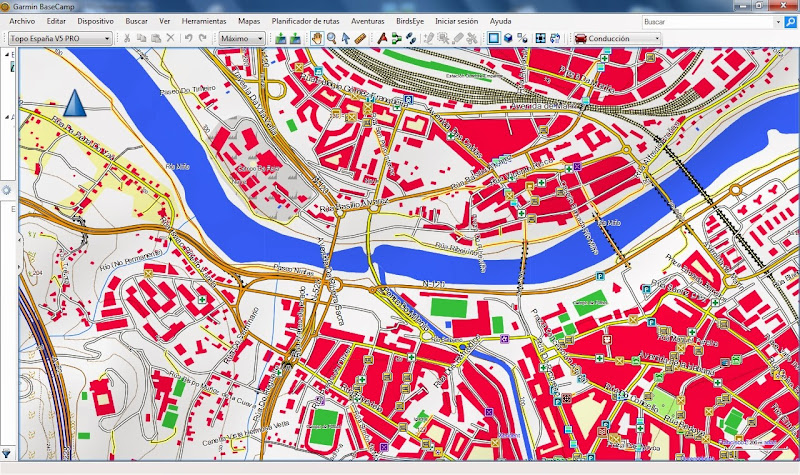Screen dimensions: 800x475
Task: Open the New Route tool
Action: click(x=396, y=38)
